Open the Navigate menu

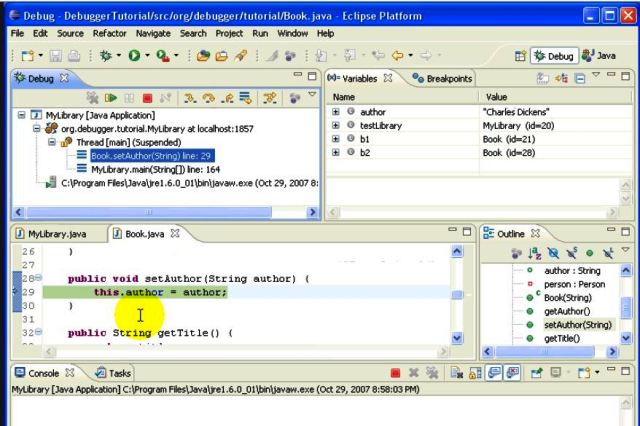[x=153, y=33]
